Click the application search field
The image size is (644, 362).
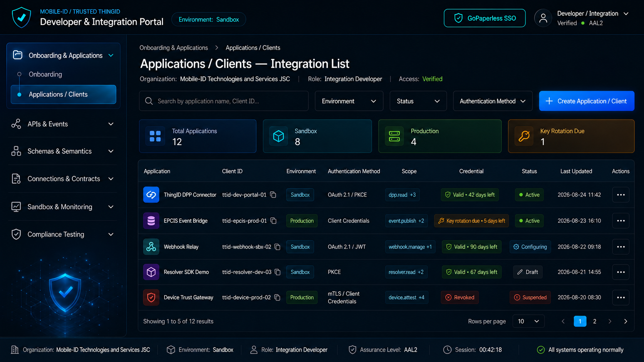(x=224, y=101)
